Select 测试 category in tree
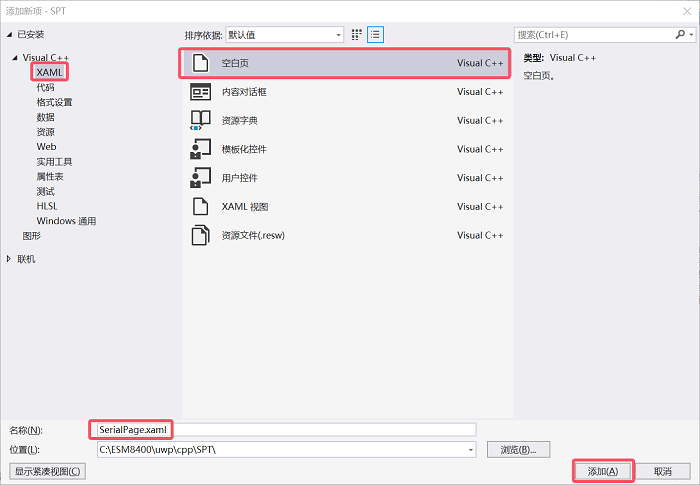Screen dimensions: 700x485 46,191
